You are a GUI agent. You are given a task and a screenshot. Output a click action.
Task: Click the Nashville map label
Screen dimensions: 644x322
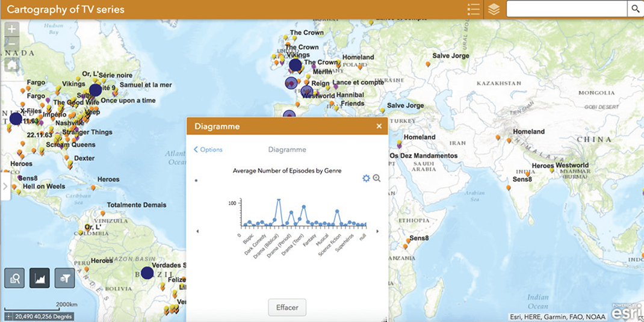(x=70, y=123)
